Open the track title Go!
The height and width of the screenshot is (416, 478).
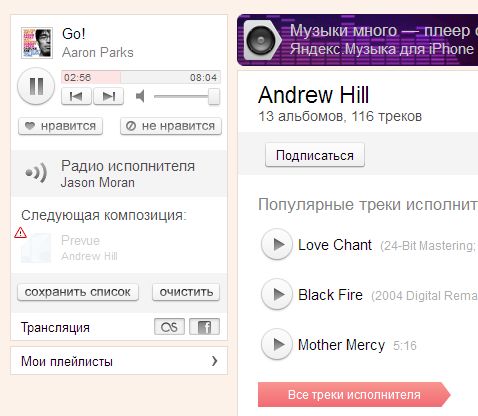[x=74, y=34]
